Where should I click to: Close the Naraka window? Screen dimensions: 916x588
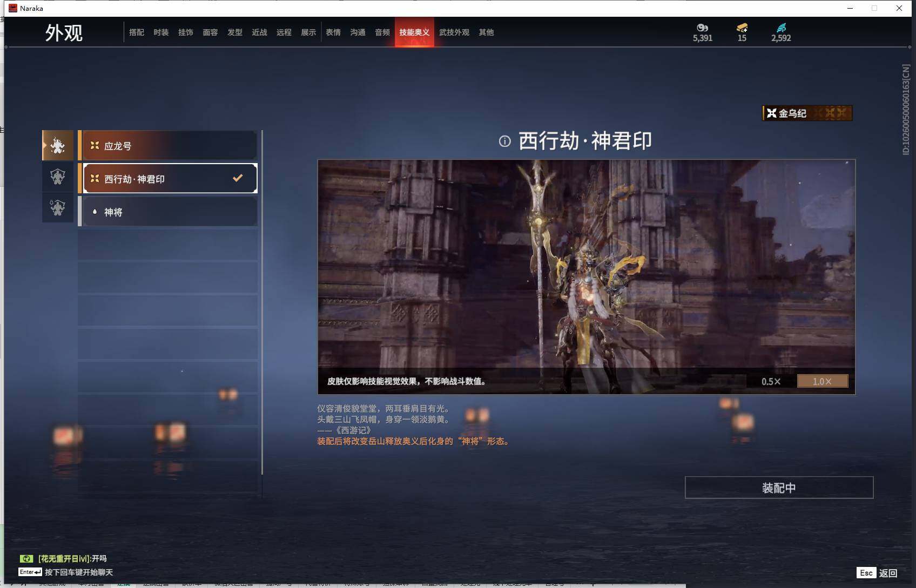(899, 8)
